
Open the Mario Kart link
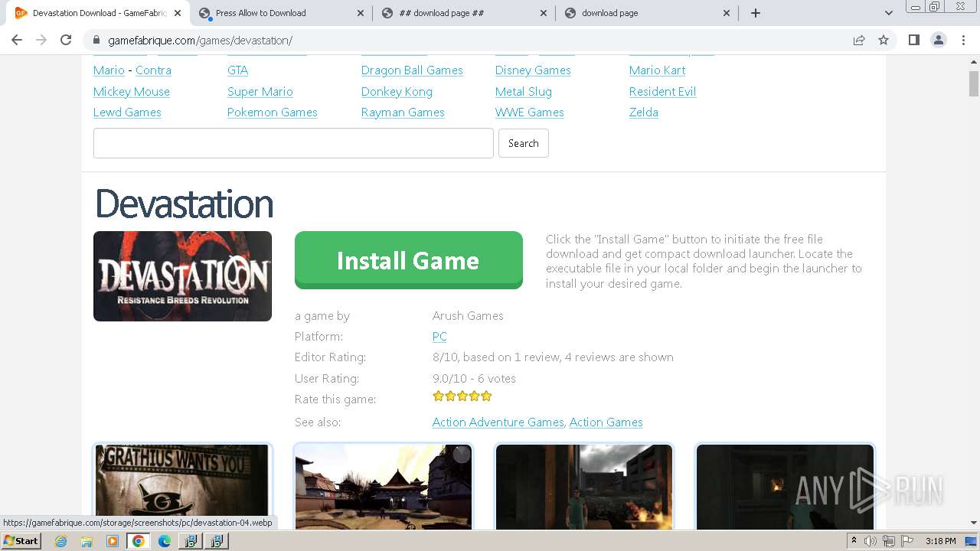657,70
